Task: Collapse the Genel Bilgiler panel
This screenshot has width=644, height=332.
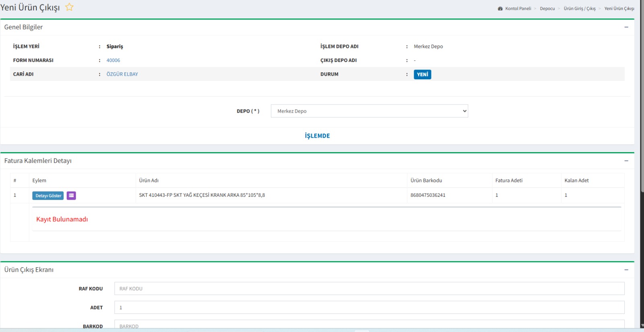Action: point(626,27)
